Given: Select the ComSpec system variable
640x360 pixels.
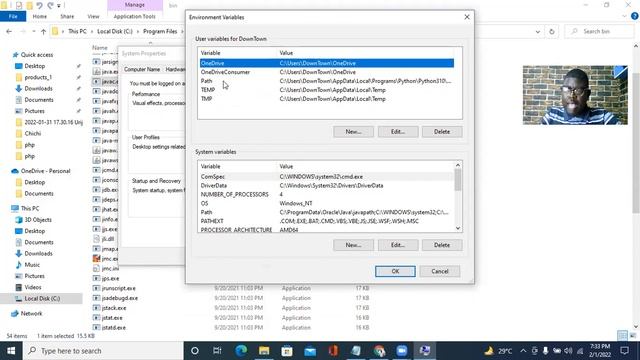Looking at the screenshot, I should (x=327, y=177).
